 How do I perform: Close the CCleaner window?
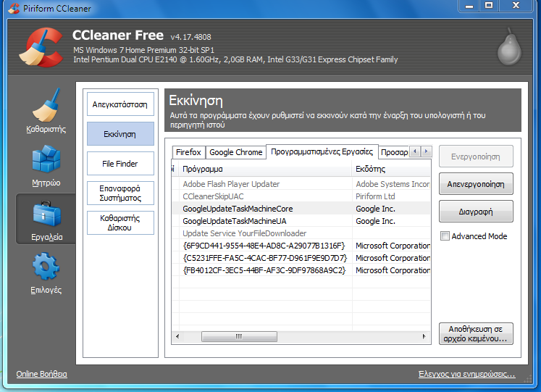516,6
